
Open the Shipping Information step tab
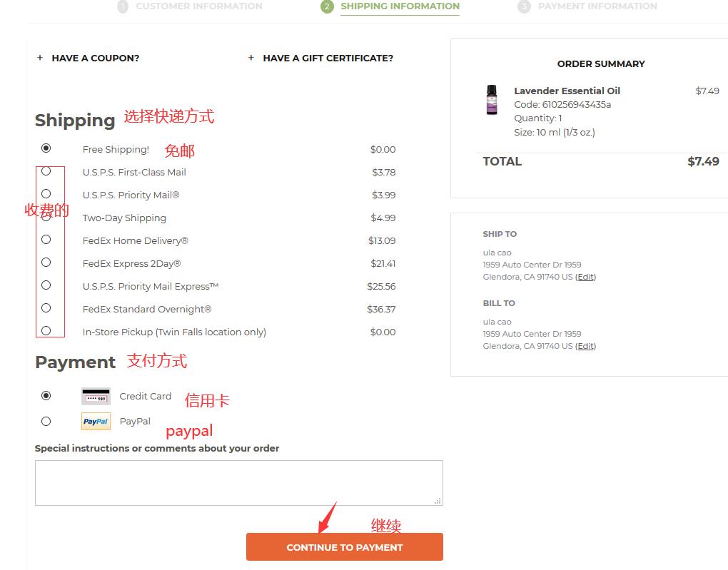400,6
